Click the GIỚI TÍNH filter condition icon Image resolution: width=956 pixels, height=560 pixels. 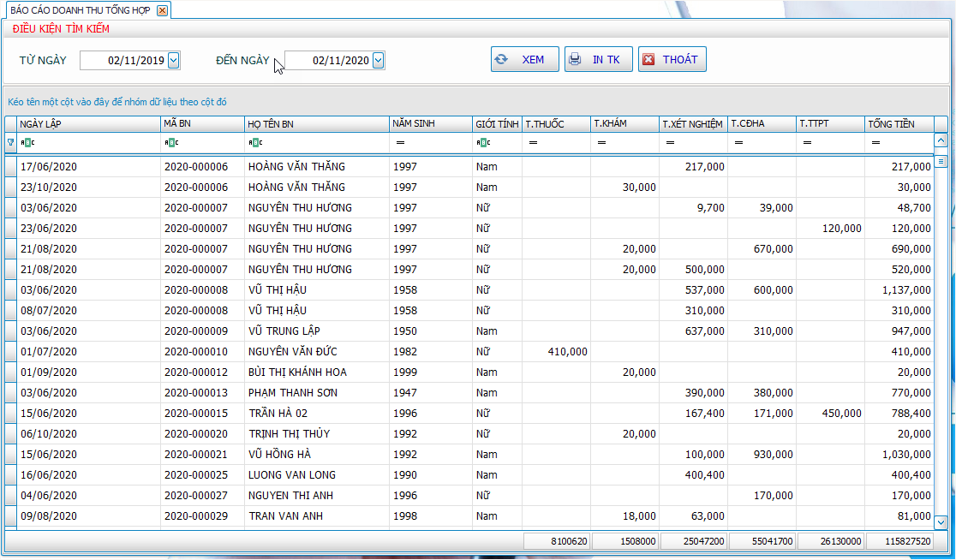point(483,143)
